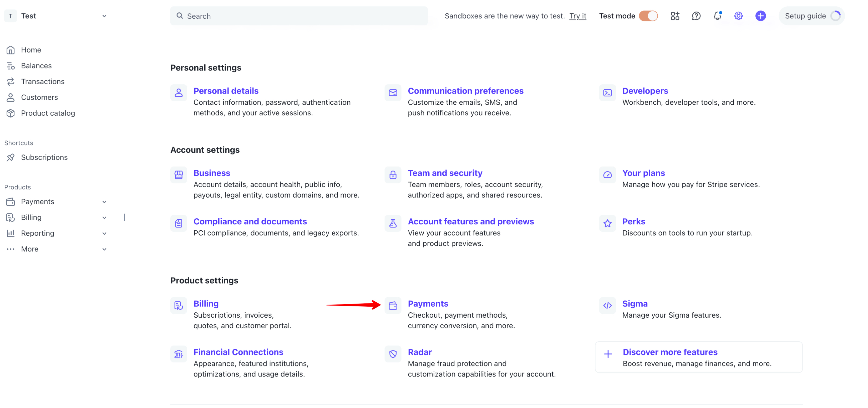Screen dimensions: 868x408
Task: Open the Payments product settings link
Action: pyautogui.click(x=428, y=304)
